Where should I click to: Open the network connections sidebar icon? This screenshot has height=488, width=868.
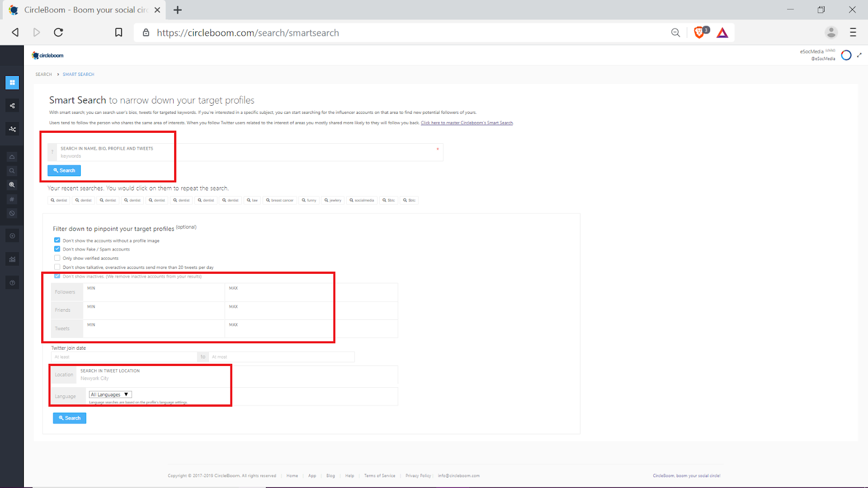click(x=12, y=129)
